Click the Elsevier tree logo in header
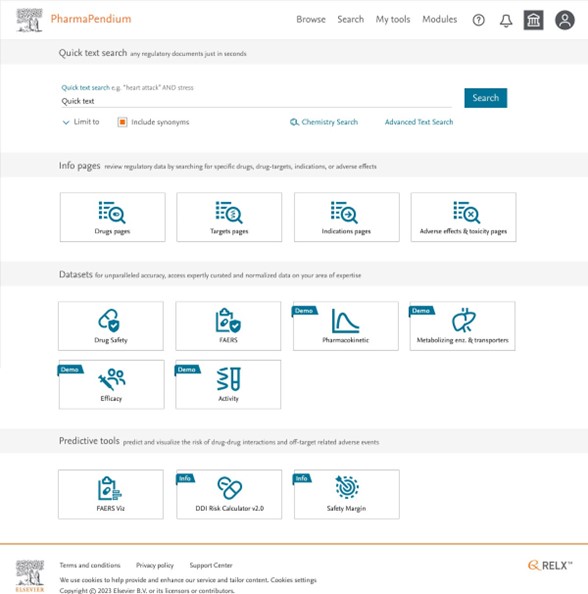This screenshot has width=588, height=594. point(30,20)
